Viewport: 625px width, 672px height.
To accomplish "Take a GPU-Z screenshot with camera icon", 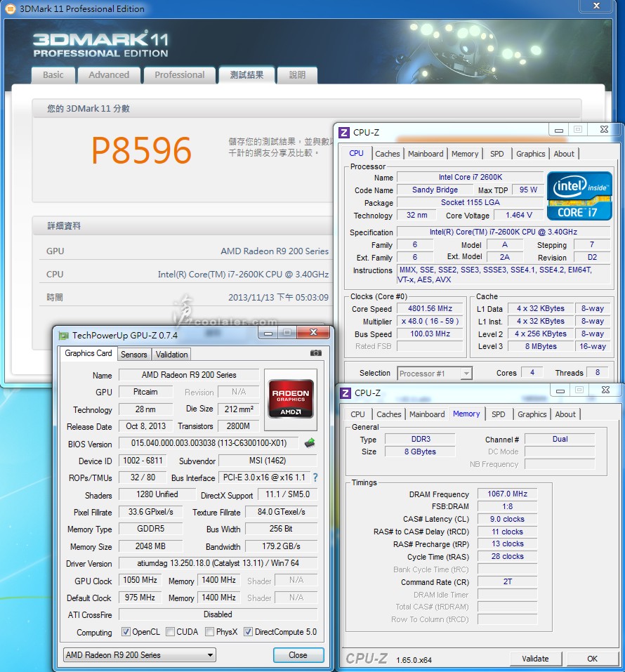I will (x=315, y=353).
